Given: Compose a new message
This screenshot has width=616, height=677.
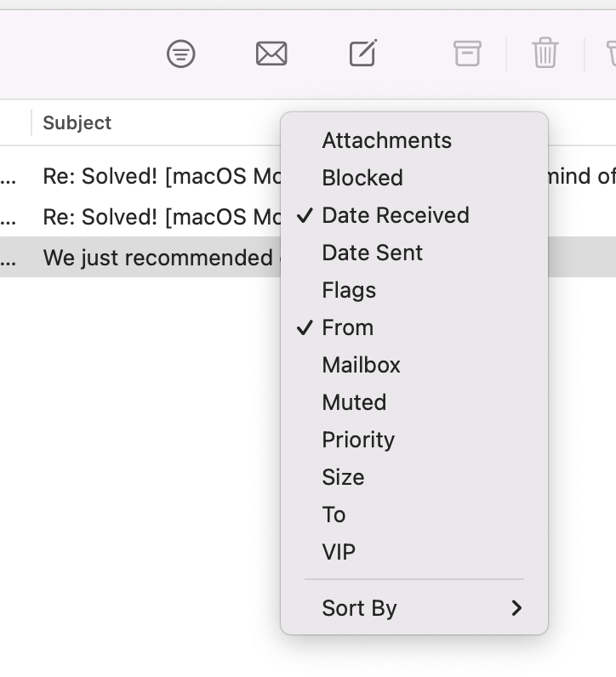Looking at the screenshot, I should (x=363, y=54).
